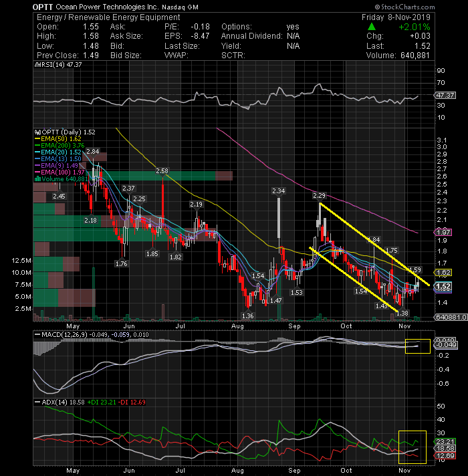This screenshot has width=468, height=476.
Task: Click the small chart icon beside RSI(14)
Action: click(37, 65)
